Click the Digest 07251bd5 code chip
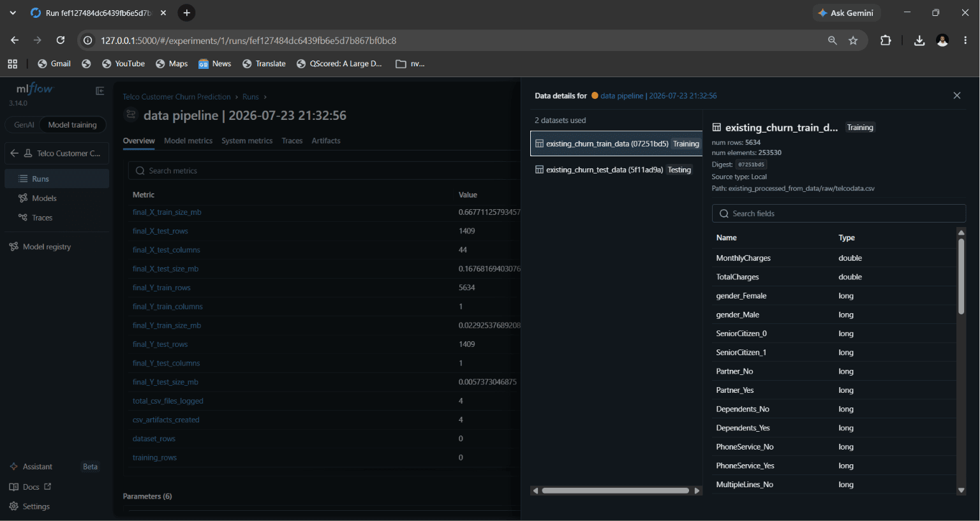The width and height of the screenshot is (980, 521). point(751,165)
